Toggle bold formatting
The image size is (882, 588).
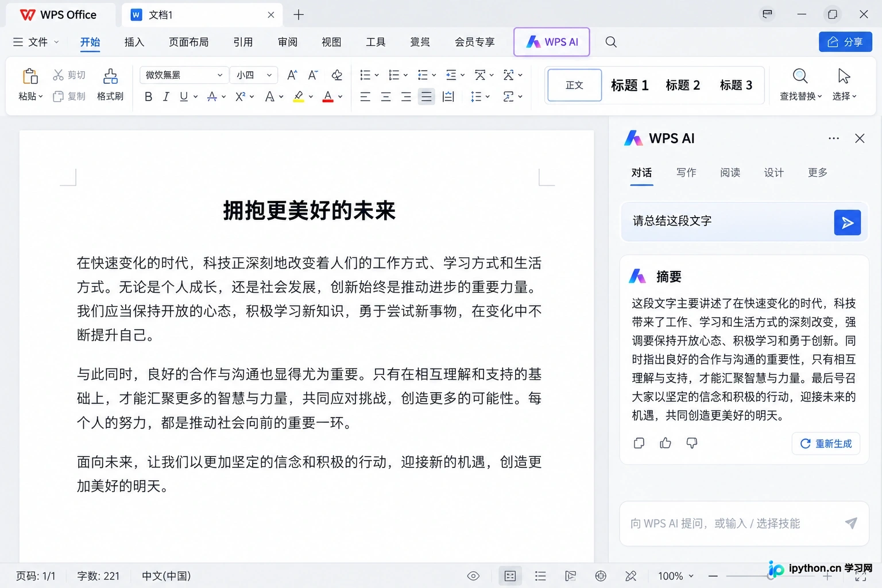pyautogui.click(x=148, y=97)
